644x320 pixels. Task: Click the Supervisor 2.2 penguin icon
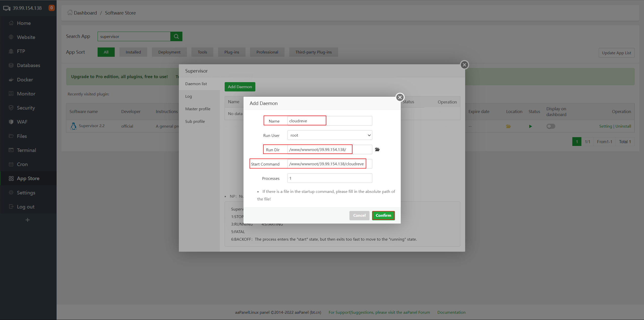pos(73,126)
